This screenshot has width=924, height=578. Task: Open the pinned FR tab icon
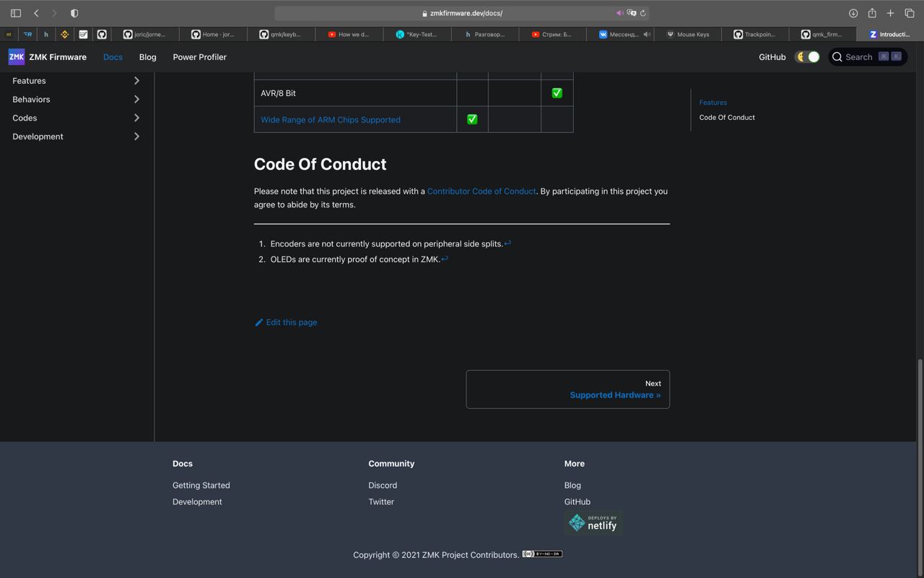tap(27, 34)
